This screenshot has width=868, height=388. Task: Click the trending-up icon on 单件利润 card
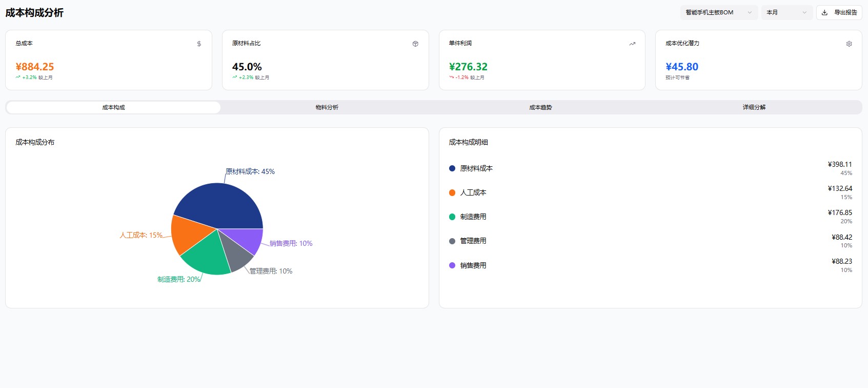pyautogui.click(x=632, y=44)
